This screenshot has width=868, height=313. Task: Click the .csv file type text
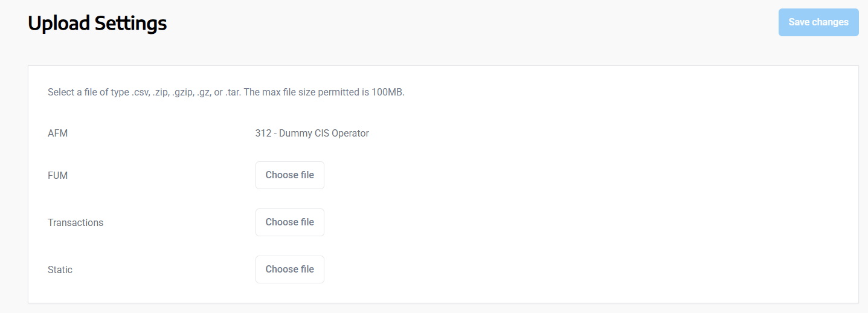pyautogui.click(x=140, y=93)
